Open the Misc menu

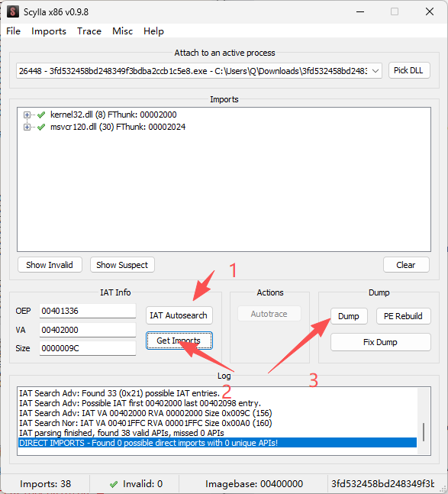[x=122, y=31]
